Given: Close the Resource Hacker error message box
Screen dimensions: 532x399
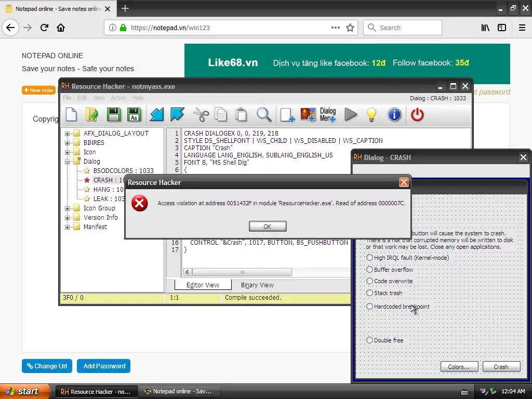Looking at the screenshot, I should (404, 182).
